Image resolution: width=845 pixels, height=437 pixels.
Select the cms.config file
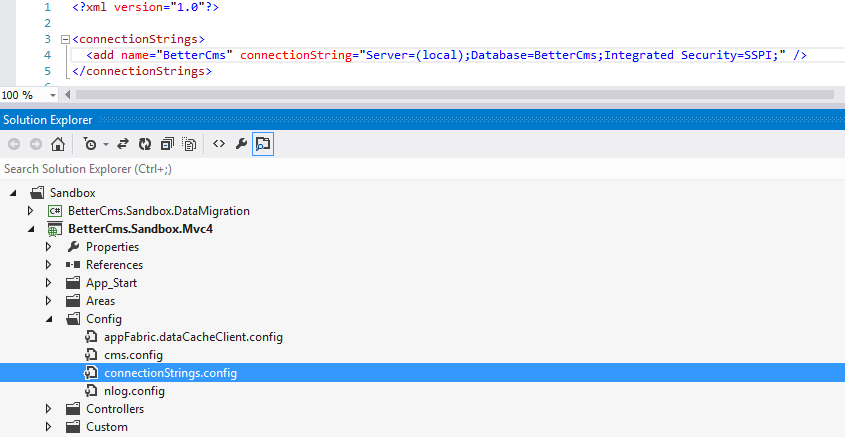[x=133, y=355]
